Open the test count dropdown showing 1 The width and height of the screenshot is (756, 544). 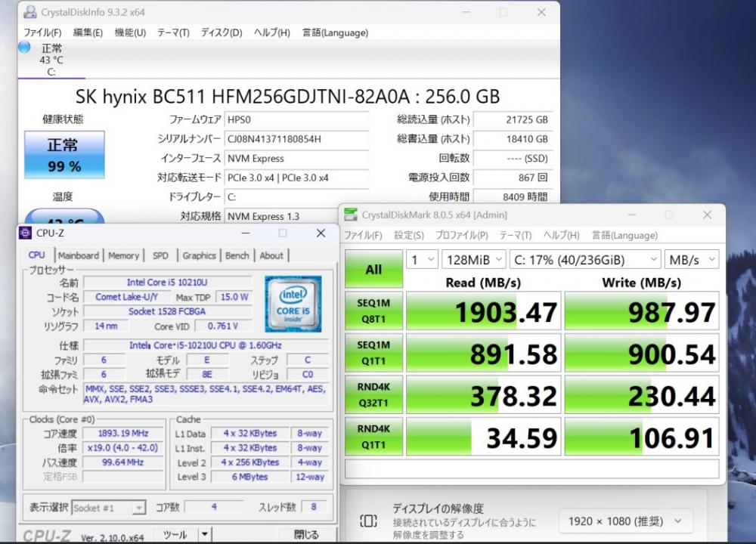click(x=423, y=260)
